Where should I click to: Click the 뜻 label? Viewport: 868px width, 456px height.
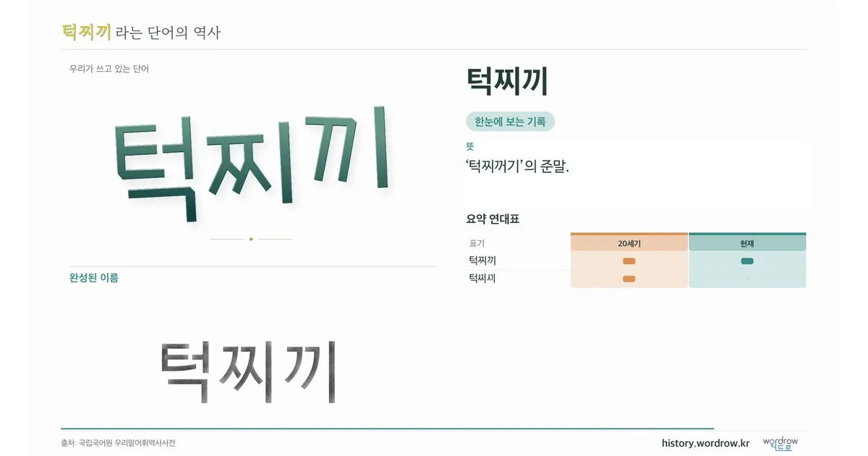pos(470,146)
